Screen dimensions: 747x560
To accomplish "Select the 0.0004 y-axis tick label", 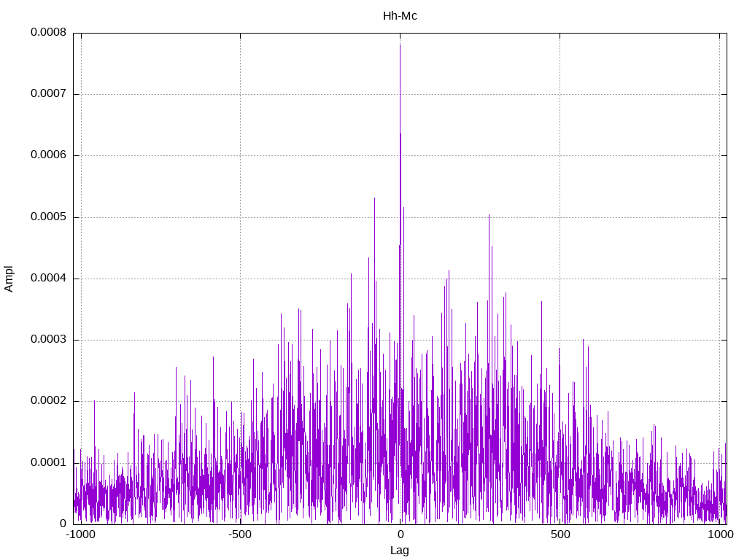I will (49, 278).
